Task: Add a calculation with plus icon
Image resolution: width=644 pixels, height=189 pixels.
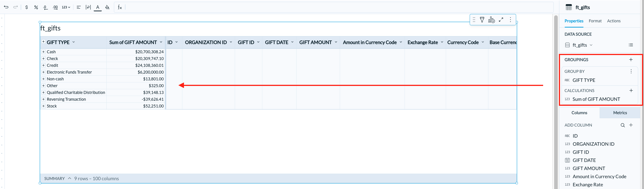Action: (x=631, y=90)
